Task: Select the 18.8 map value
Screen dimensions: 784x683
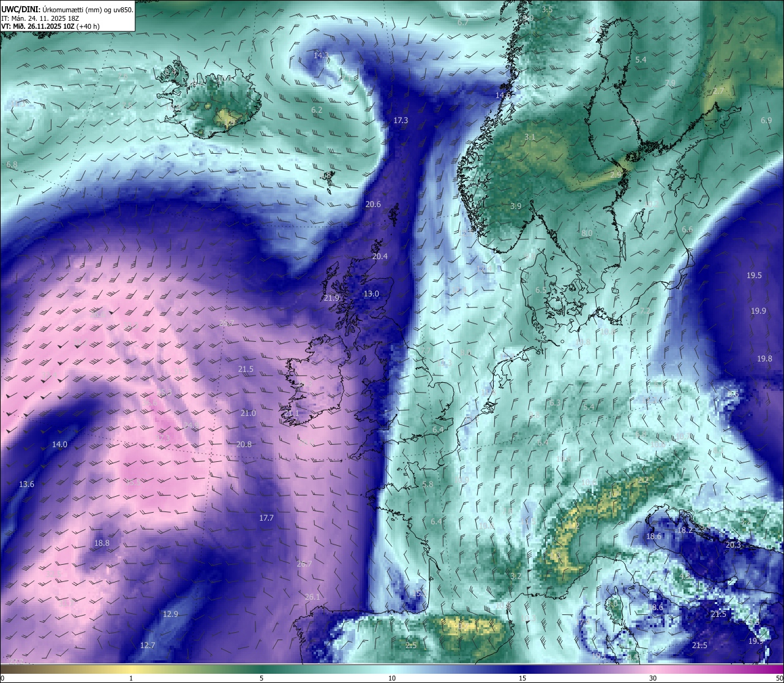Action: coord(102,543)
